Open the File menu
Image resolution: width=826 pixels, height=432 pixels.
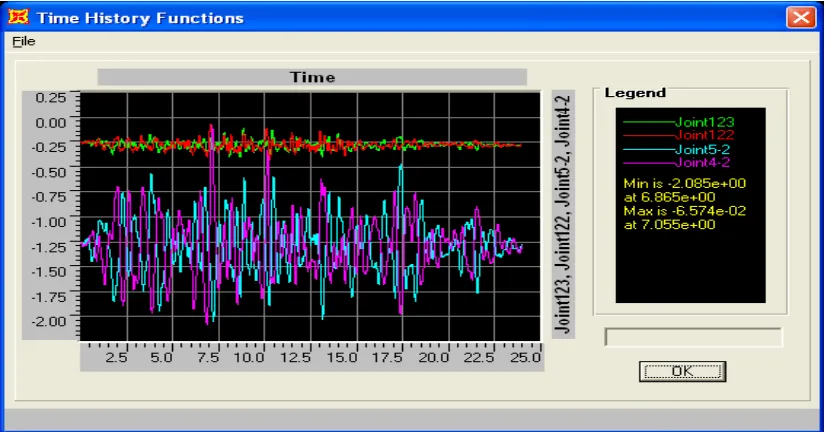(24, 42)
